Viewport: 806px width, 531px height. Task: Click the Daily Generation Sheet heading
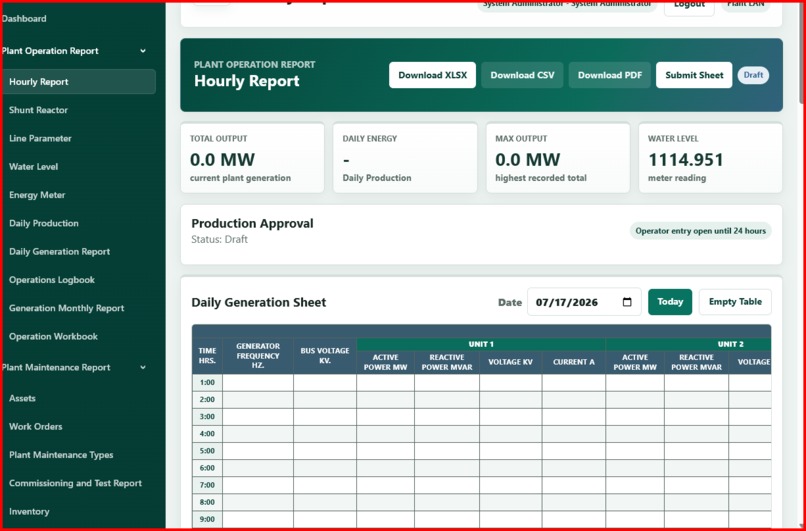coord(259,302)
